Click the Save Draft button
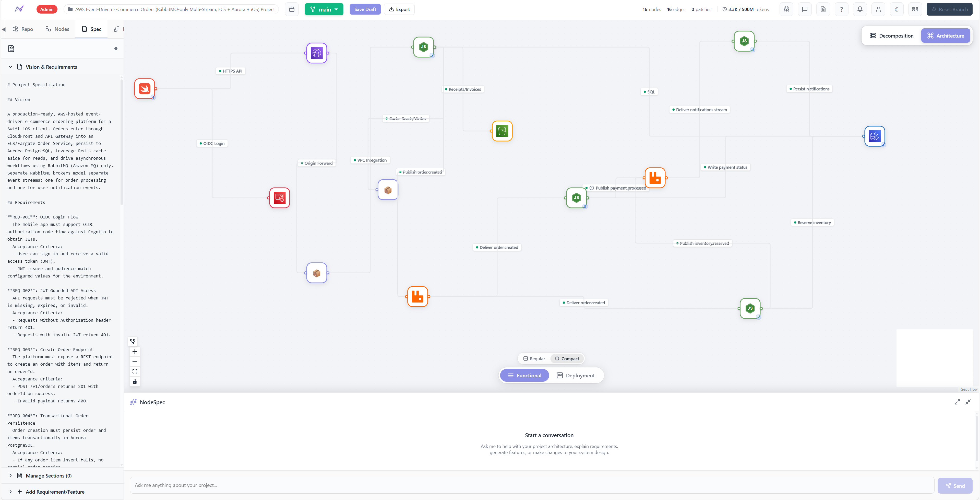This screenshot has width=980, height=500. click(x=365, y=9)
